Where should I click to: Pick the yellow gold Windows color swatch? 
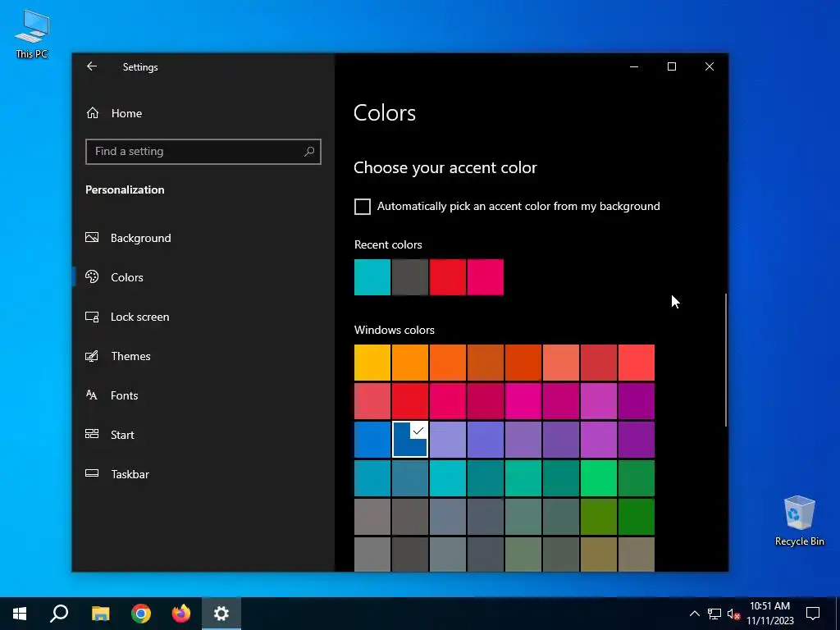(372, 363)
